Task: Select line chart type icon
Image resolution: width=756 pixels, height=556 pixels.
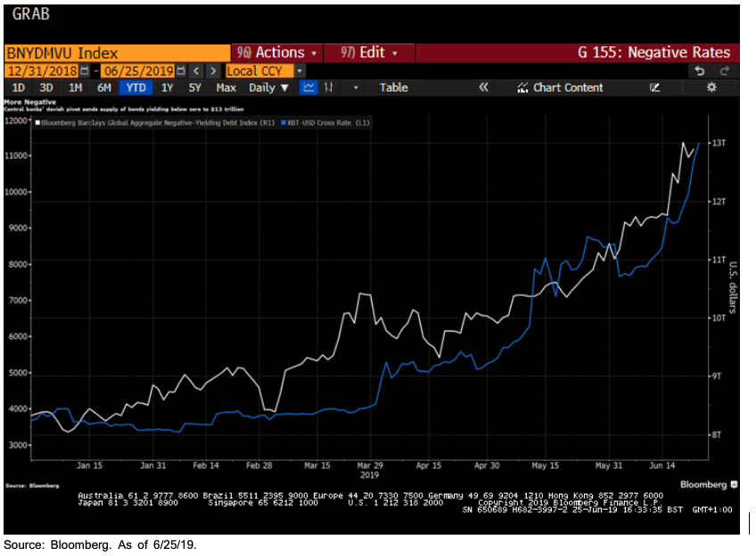Action: (308, 87)
